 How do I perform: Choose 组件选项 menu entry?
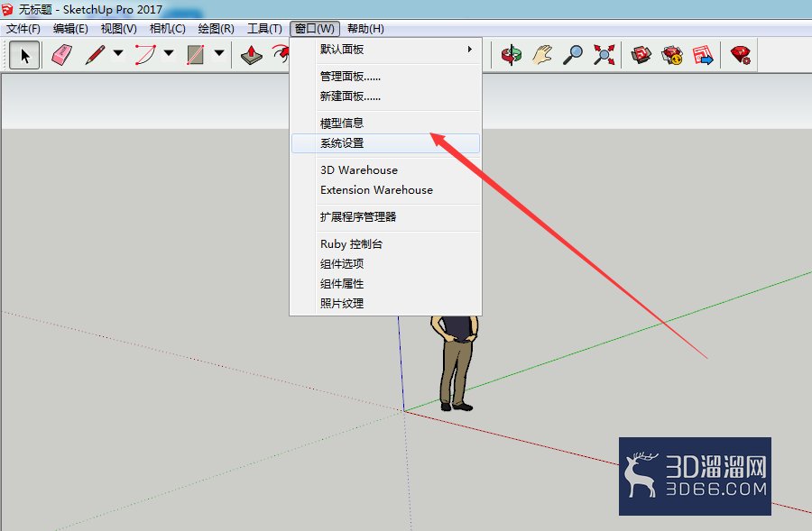pyautogui.click(x=386, y=264)
